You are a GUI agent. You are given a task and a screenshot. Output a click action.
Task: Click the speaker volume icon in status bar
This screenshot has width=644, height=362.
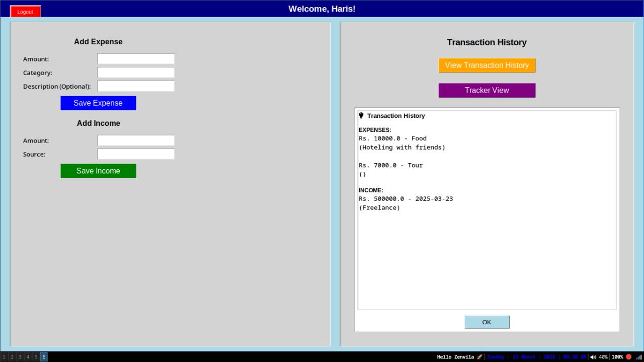pyautogui.click(x=593, y=357)
